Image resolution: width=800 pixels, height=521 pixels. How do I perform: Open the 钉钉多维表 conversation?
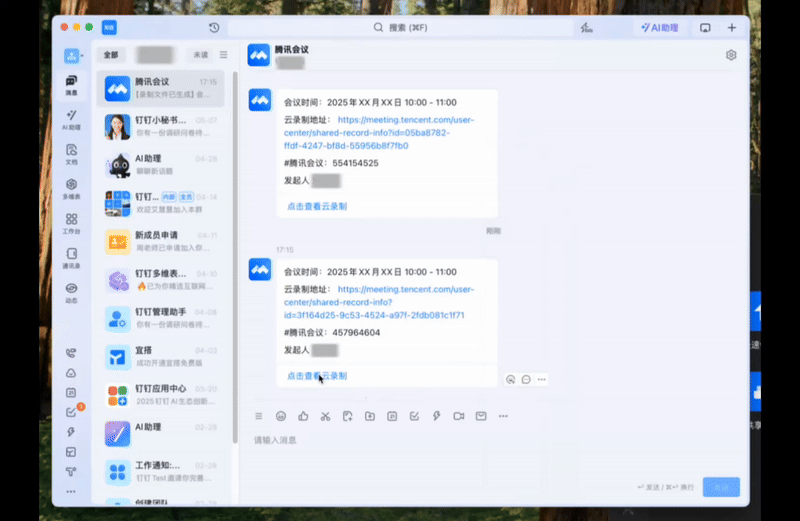pyautogui.click(x=161, y=280)
